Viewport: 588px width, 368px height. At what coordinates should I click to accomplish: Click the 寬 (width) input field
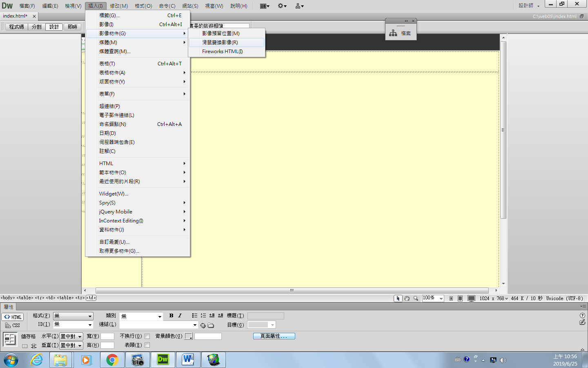[x=107, y=336]
